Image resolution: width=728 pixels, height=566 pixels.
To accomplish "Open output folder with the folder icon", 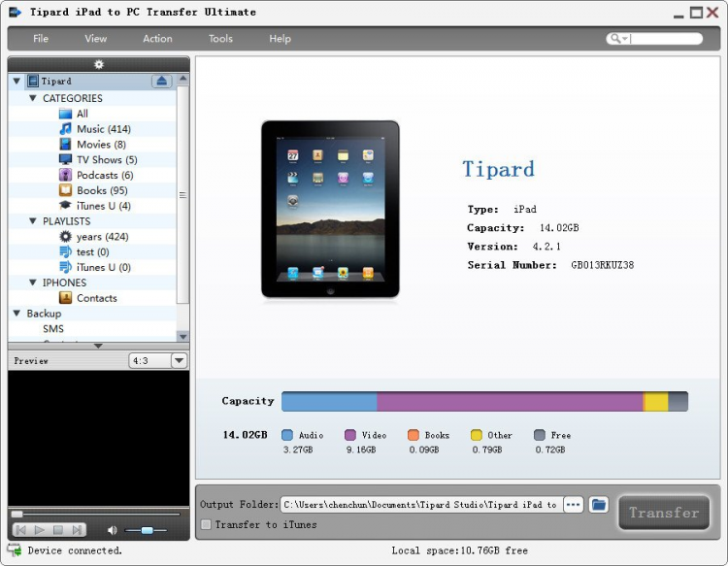I will pos(599,504).
